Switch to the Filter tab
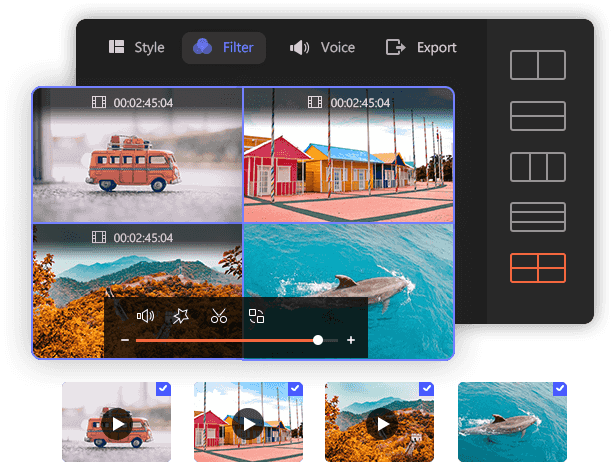Image resolution: width=614 pixels, height=462 pixels. (224, 47)
